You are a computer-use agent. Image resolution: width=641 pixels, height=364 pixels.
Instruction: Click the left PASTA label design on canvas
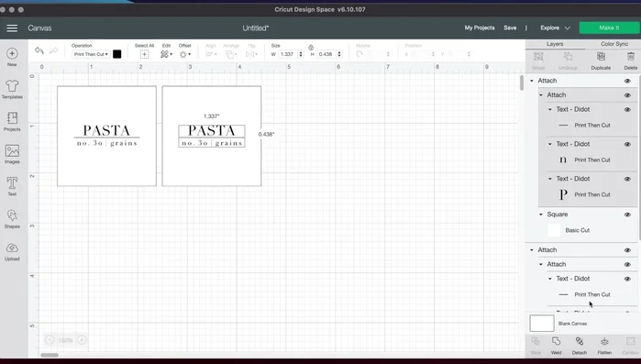tap(106, 136)
